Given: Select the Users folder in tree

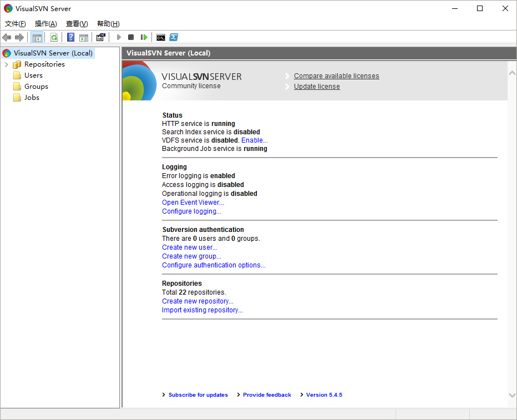Looking at the screenshot, I should tap(33, 75).
